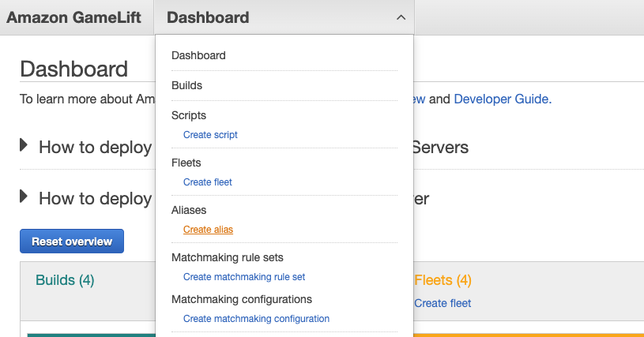This screenshot has width=644, height=337.
Task: Open the Fleets (4) panel heading
Action: (443, 280)
